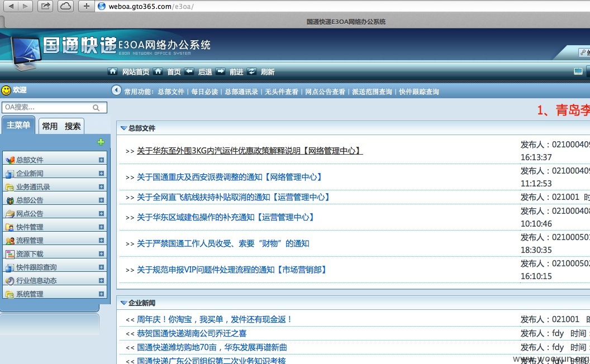Click the OA搜索 search input field
The height and width of the screenshot is (364, 590).
point(55,108)
